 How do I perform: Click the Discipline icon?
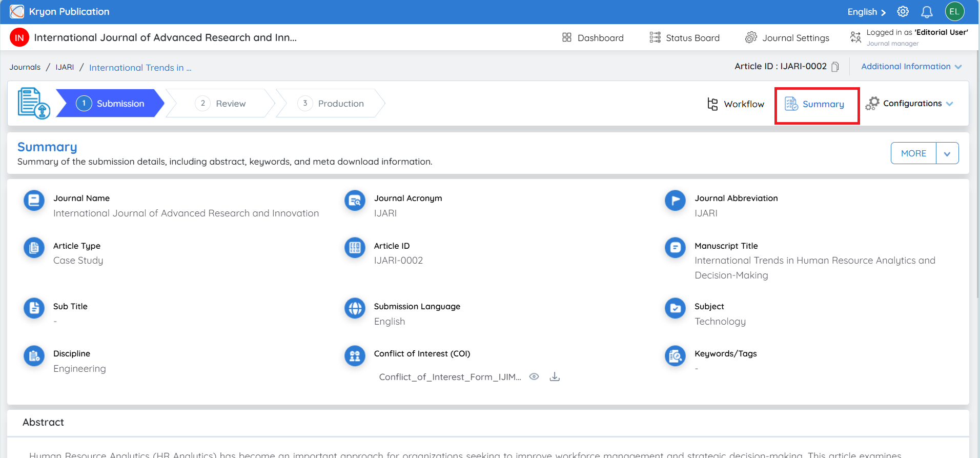pos(34,355)
